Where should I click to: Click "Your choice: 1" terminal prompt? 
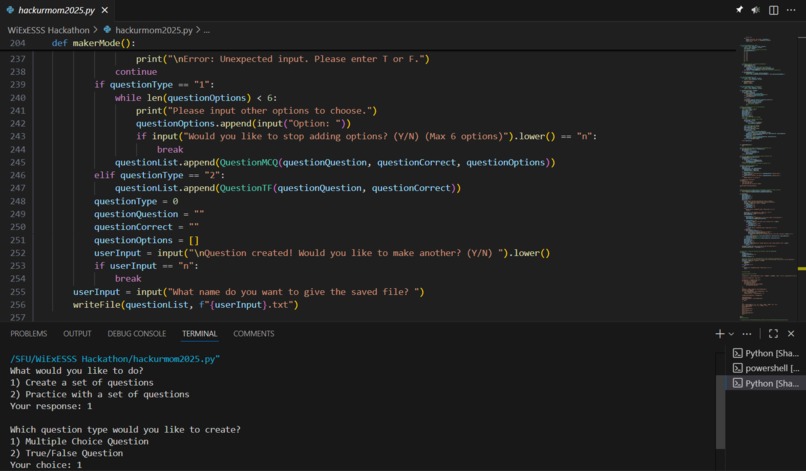(46, 465)
